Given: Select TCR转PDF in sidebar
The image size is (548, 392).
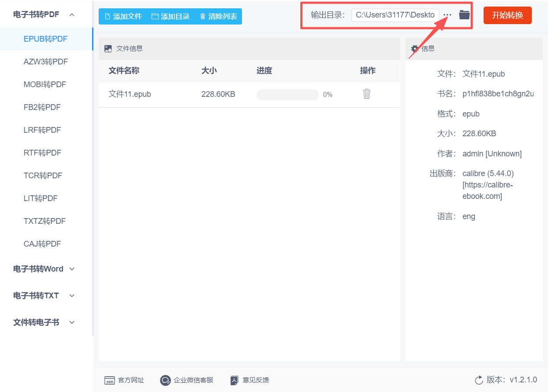Looking at the screenshot, I should click(x=43, y=176).
